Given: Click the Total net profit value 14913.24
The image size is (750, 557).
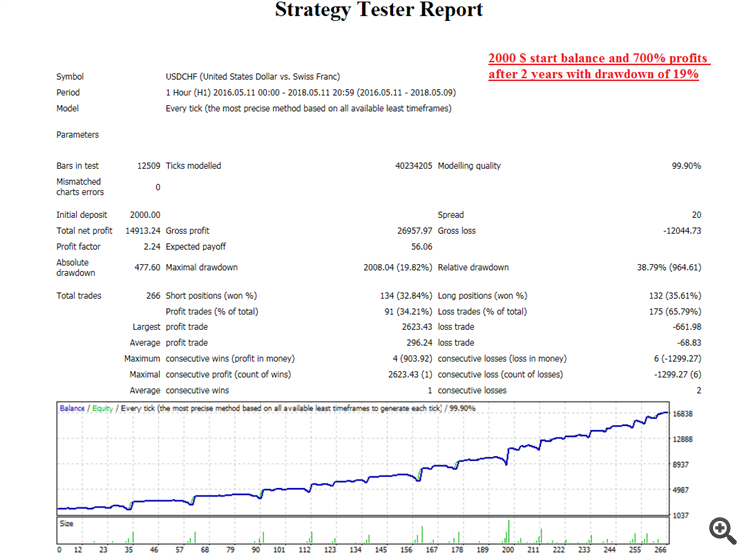Looking at the screenshot, I should click(x=143, y=231).
